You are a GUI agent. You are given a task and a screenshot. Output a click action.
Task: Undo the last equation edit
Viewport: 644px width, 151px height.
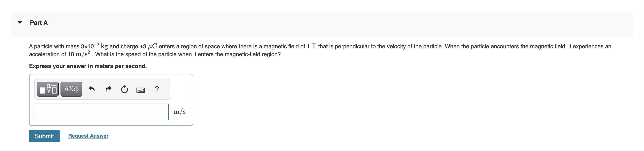click(92, 89)
